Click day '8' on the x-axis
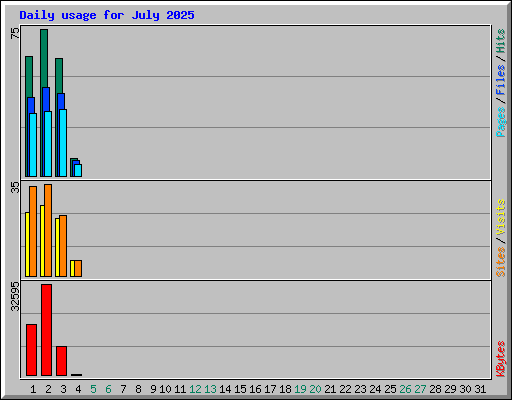The height and width of the screenshot is (400, 512). tap(138, 389)
